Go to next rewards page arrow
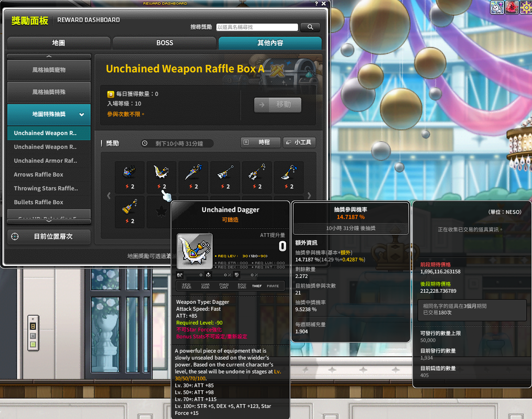This screenshot has width=532, height=419. [309, 195]
